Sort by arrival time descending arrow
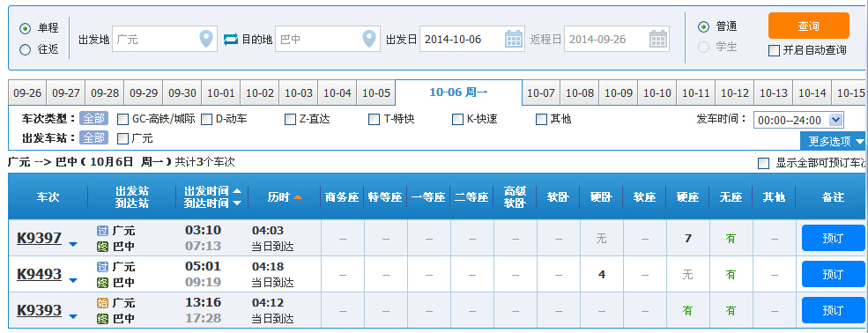Viewport: 868px width, 333px height. 237,203
